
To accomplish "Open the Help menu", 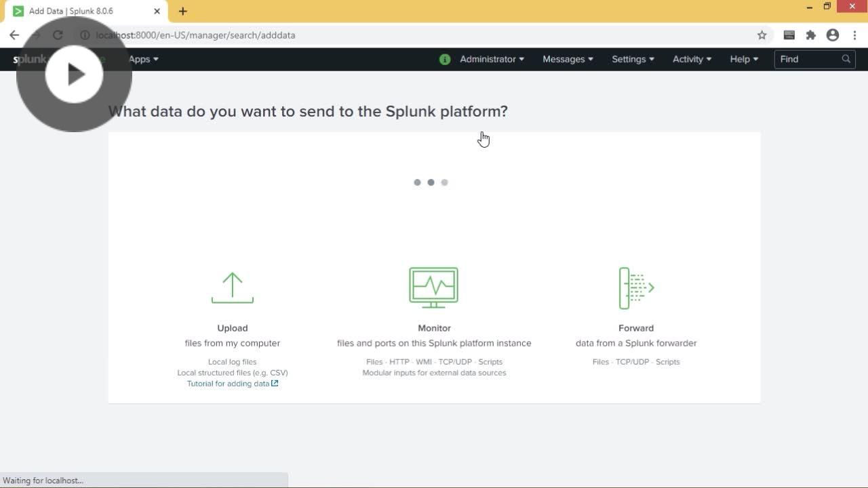I will coord(743,60).
